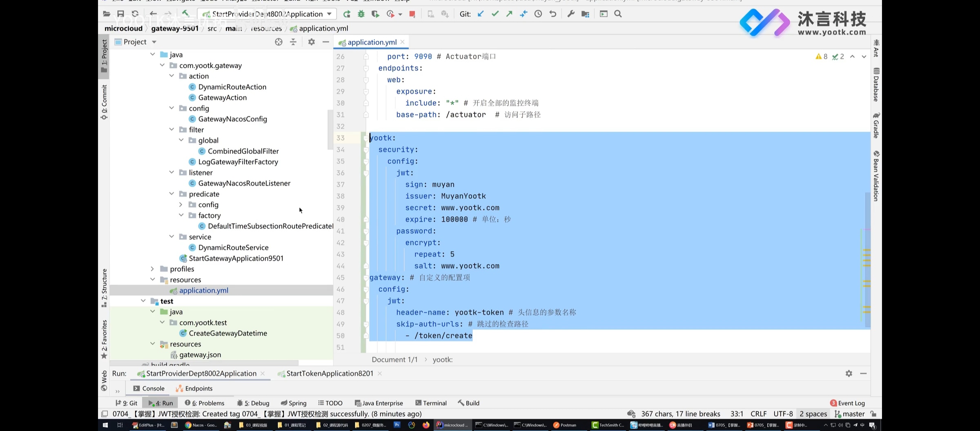Viewport: 980px width, 431px height.
Task: Collapse the test folder
Action: click(x=143, y=301)
